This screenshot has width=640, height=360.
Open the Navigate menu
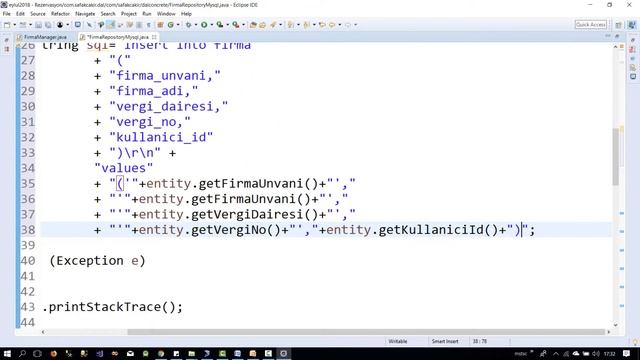[x=85, y=14]
